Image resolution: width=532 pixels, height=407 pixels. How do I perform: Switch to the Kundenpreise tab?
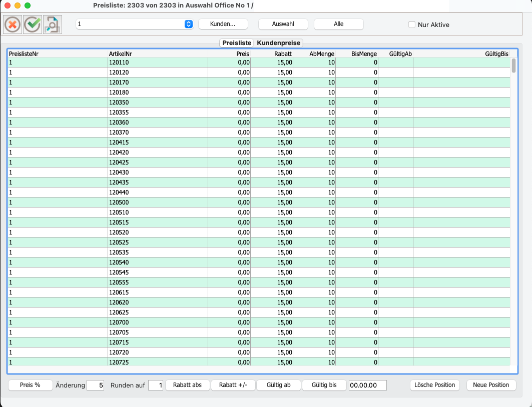point(279,43)
